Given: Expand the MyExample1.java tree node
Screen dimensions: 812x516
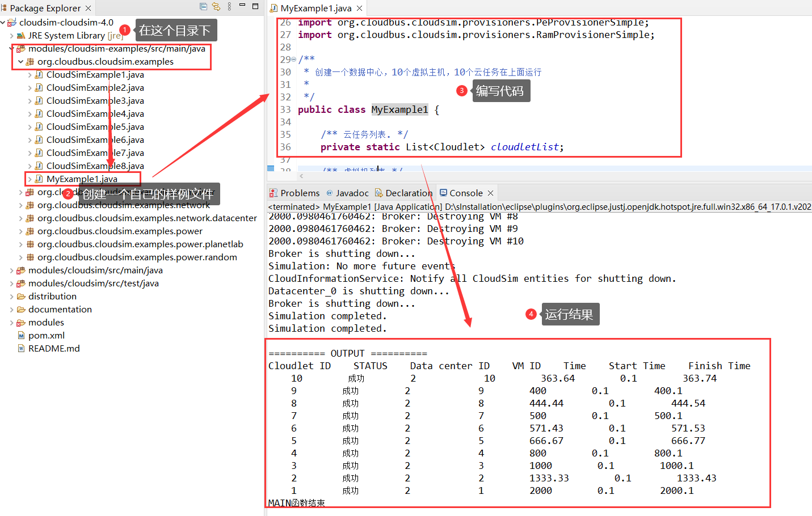Looking at the screenshot, I should tap(30, 179).
